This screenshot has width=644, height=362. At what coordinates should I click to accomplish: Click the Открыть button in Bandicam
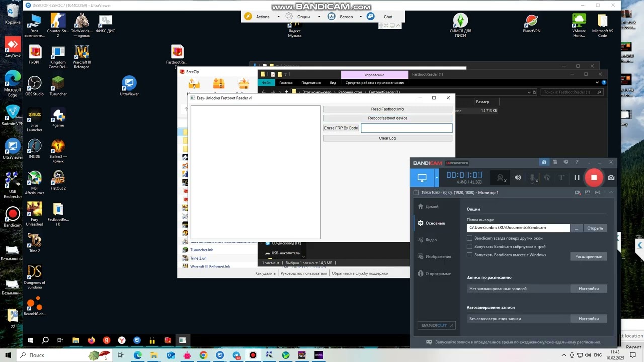tap(595, 228)
